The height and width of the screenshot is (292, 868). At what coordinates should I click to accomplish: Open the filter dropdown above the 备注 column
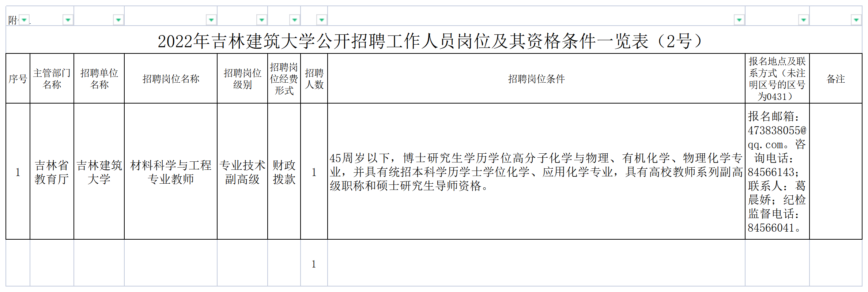(856, 20)
